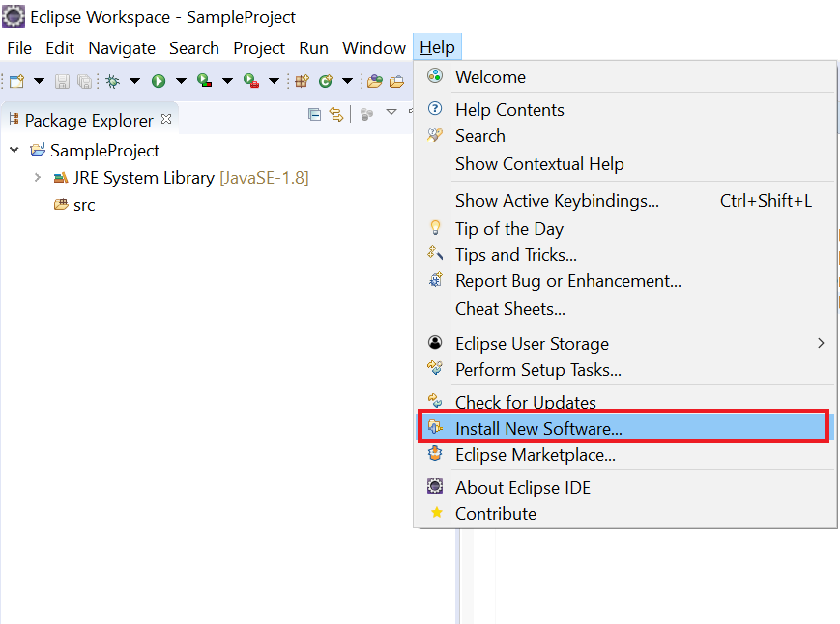
Task: Toggle Link with Editor in Package Explorer
Action: pos(336,115)
